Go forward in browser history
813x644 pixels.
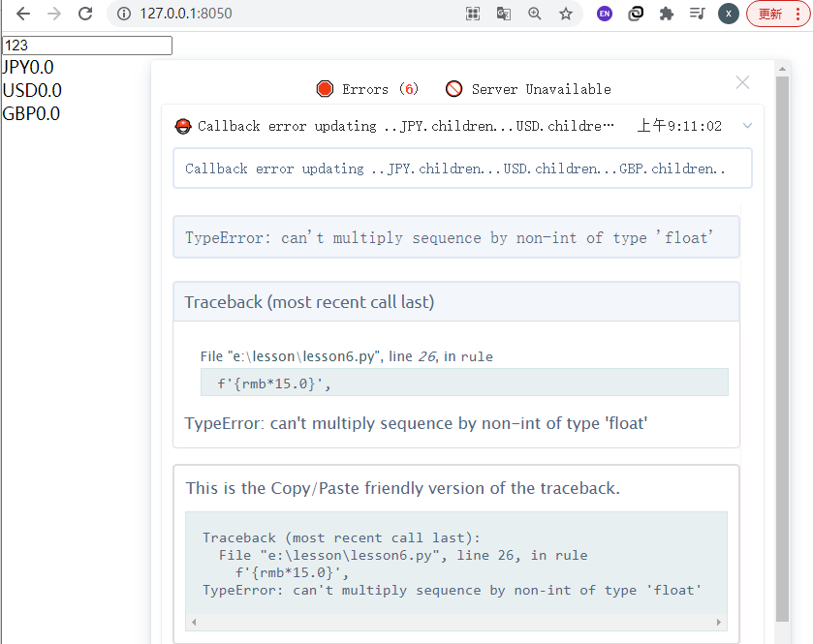click(x=54, y=14)
